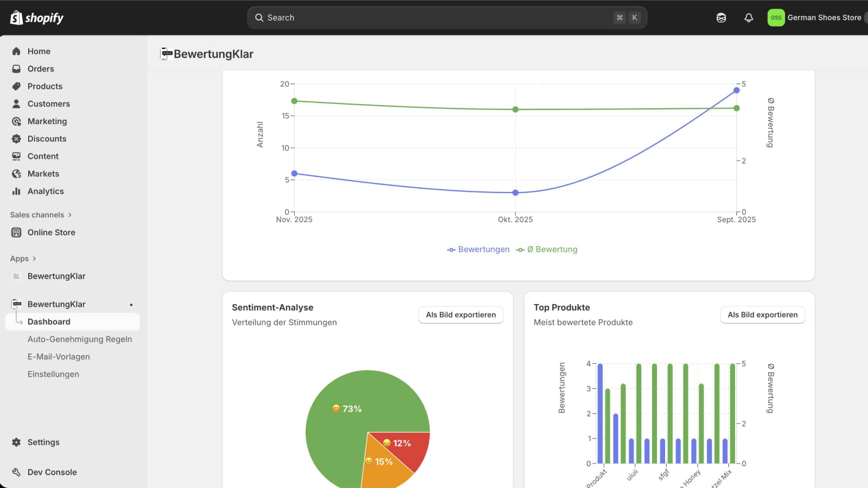
Task: Go to E-Mail-Vorlagen page
Action: click(59, 357)
